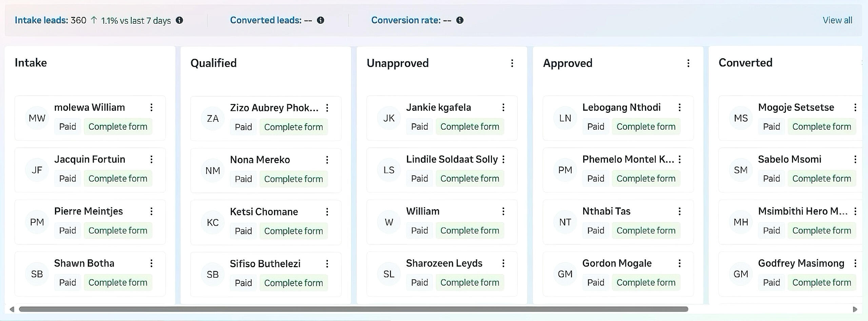Click the View all link
The image size is (868, 321).
837,20
